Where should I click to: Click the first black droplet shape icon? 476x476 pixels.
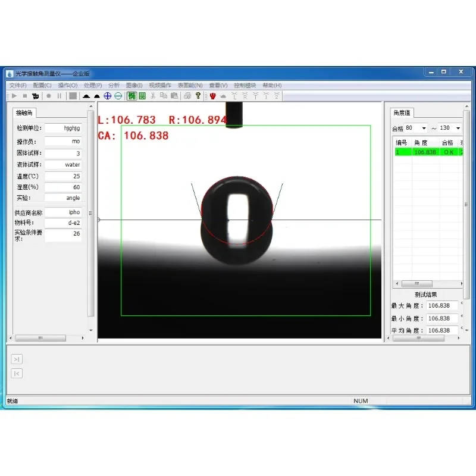tap(86, 96)
